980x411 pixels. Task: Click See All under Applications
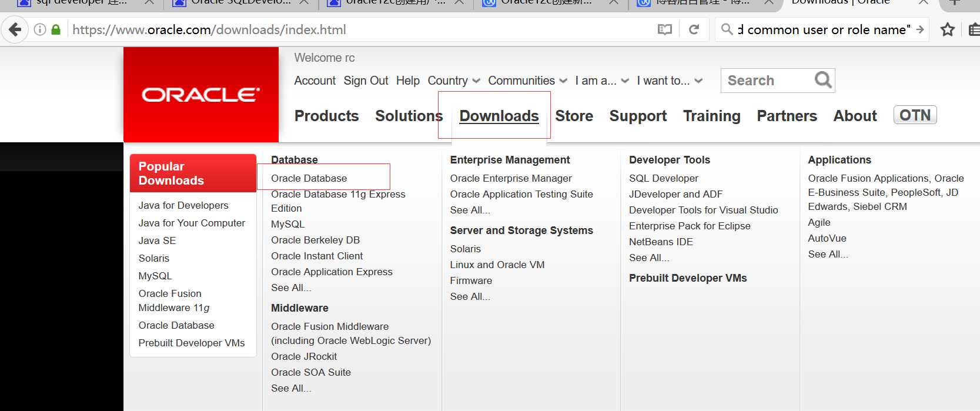[x=828, y=254]
